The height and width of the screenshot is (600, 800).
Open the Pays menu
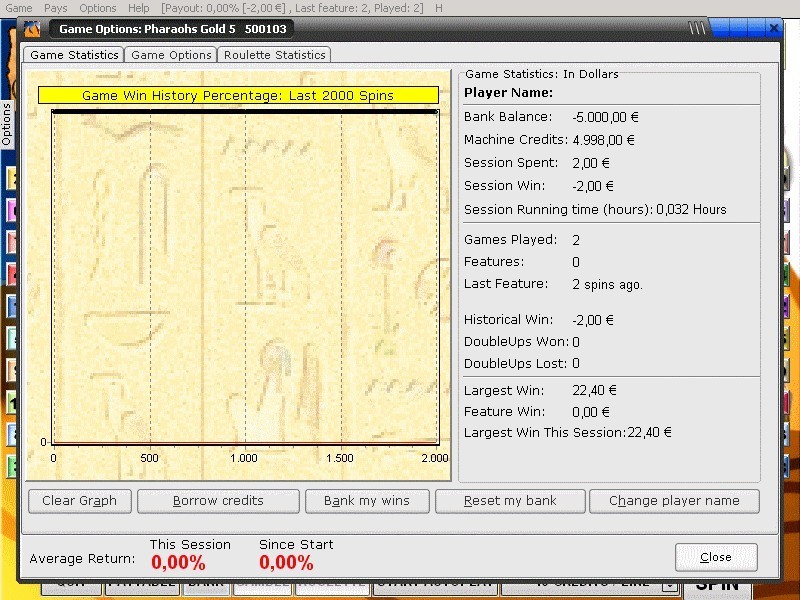pos(56,8)
